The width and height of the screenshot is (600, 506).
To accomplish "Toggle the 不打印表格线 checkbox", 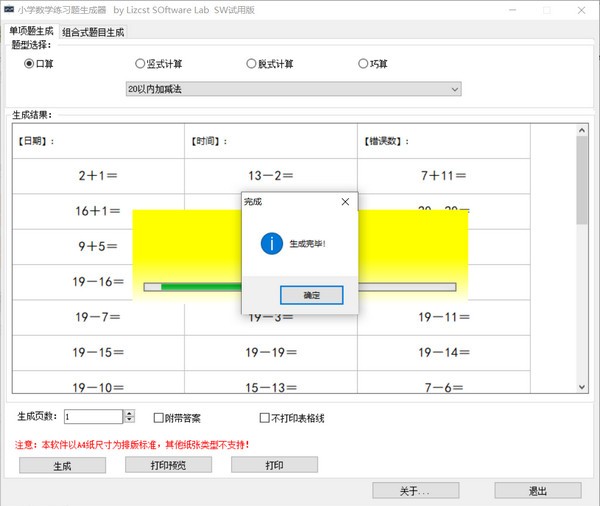I will [x=265, y=417].
